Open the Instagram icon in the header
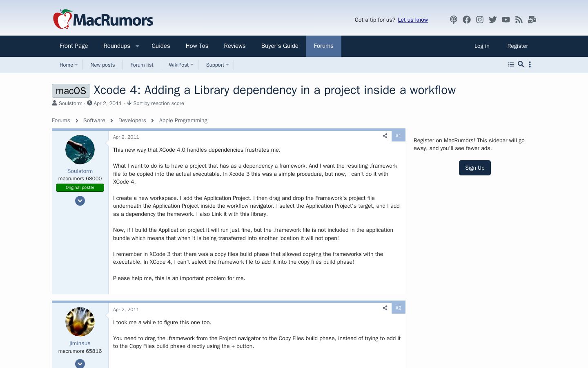The image size is (588, 368). tap(480, 20)
